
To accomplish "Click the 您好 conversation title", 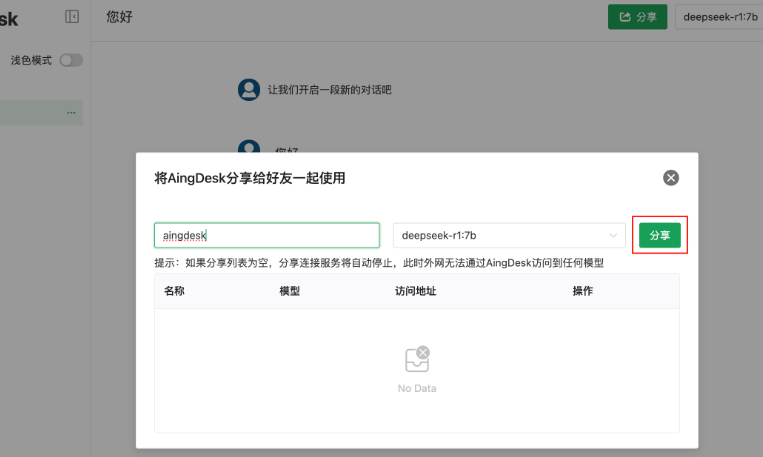I will (x=119, y=17).
